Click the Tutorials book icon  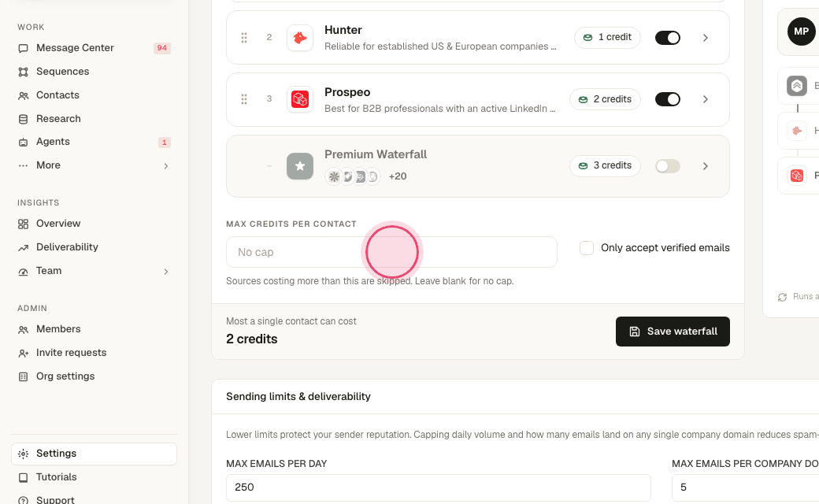pos(23,477)
